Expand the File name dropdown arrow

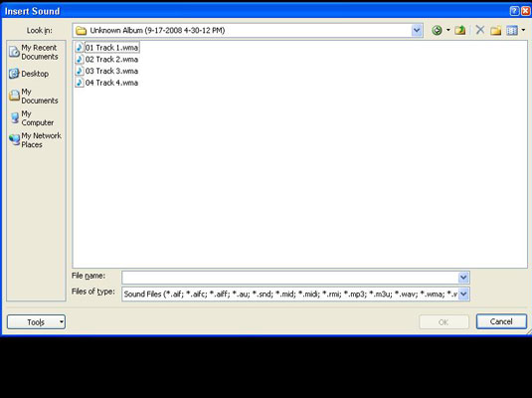(x=463, y=278)
